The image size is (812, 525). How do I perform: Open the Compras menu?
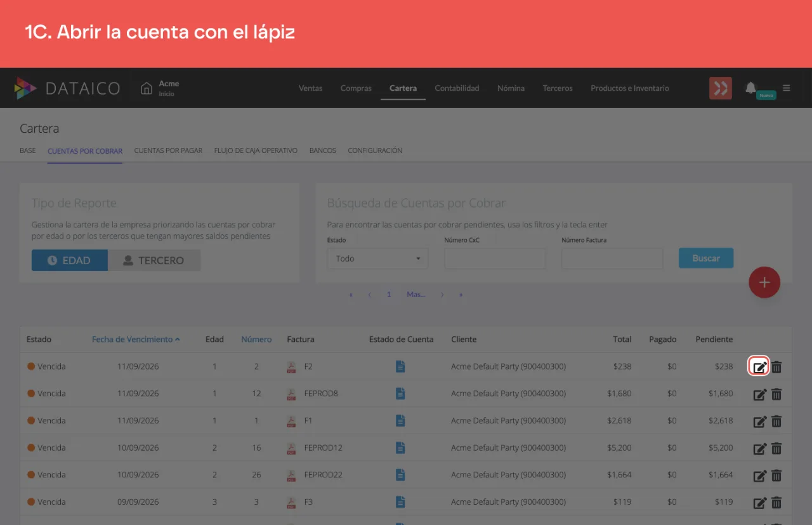(356, 88)
